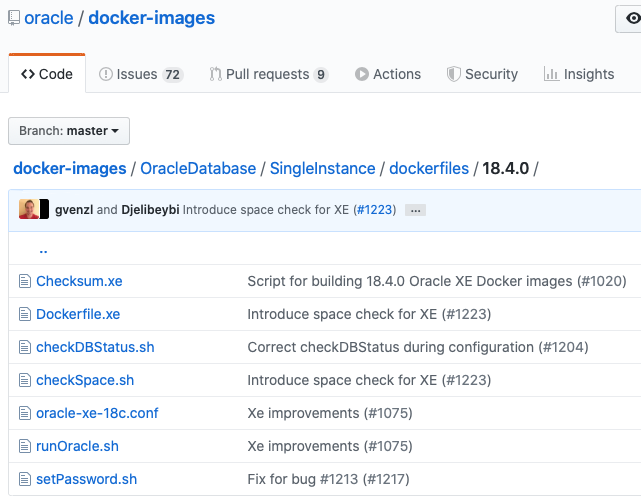Click the file icon beside runOracle.sh
This screenshot has width=641, height=503.
coord(25,447)
